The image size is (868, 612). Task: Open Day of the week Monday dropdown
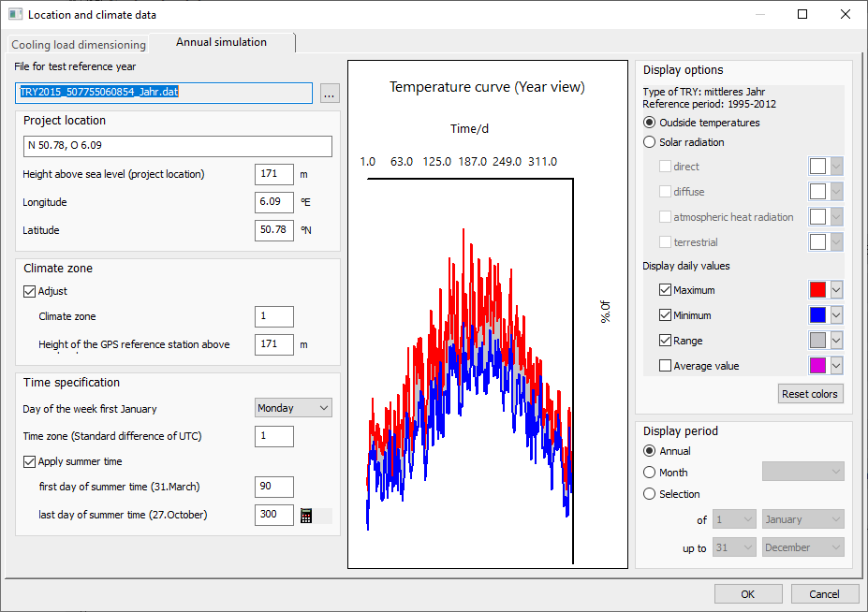(293, 408)
